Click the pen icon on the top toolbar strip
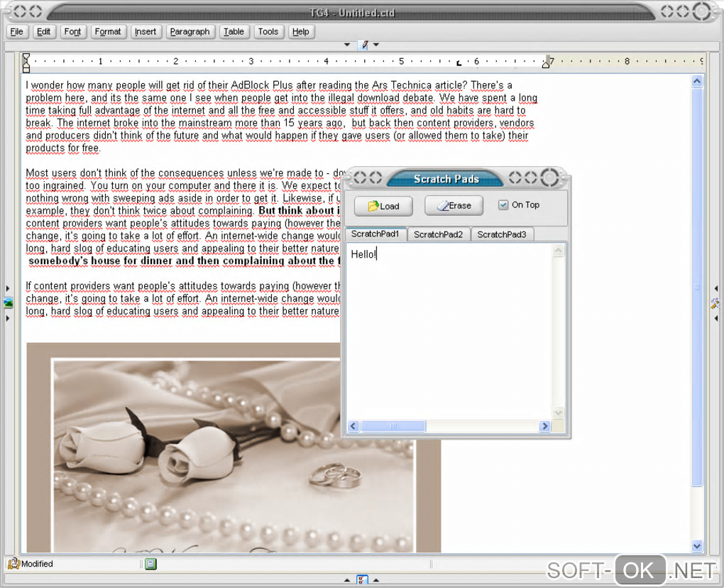The height and width of the screenshot is (588, 724). [364, 45]
